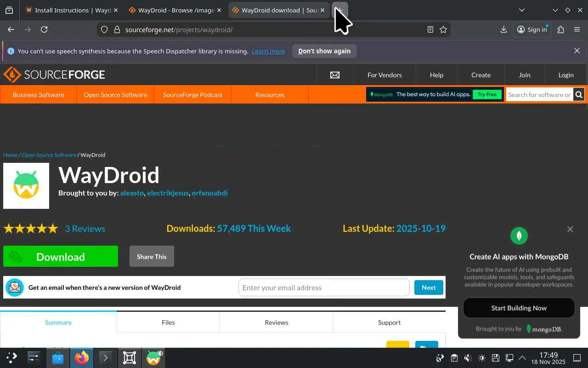Open the Firefox View tab list icon
Screen dimensions: 588x368
point(9,10)
